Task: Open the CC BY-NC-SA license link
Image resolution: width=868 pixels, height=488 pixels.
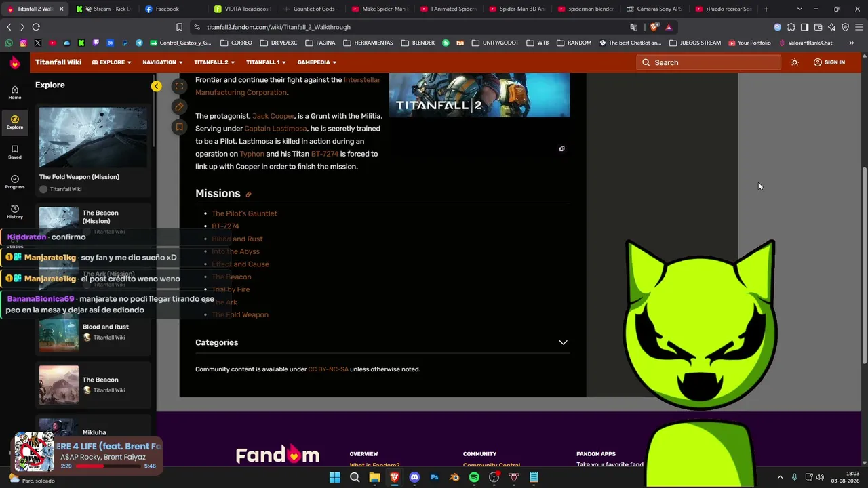Action: tap(328, 369)
